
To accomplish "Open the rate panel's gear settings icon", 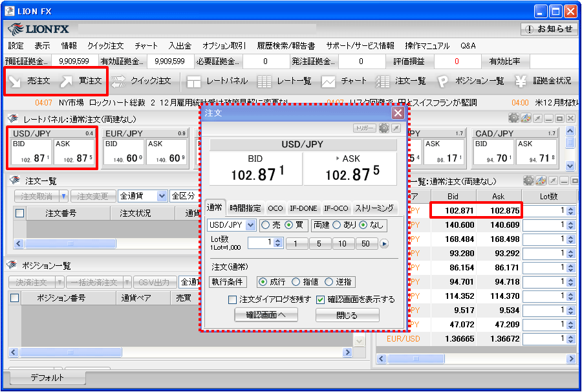I will [x=513, y=118].
